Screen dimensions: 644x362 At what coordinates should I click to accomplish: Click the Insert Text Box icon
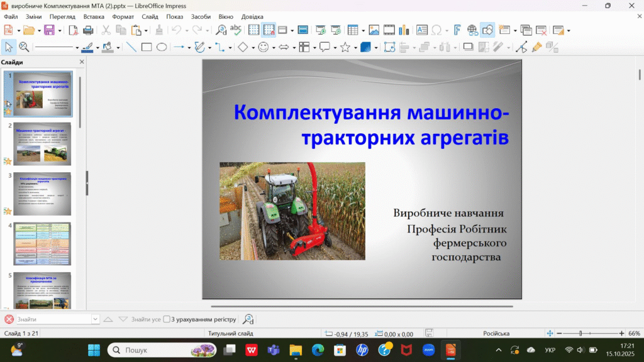tap(421, 30)
